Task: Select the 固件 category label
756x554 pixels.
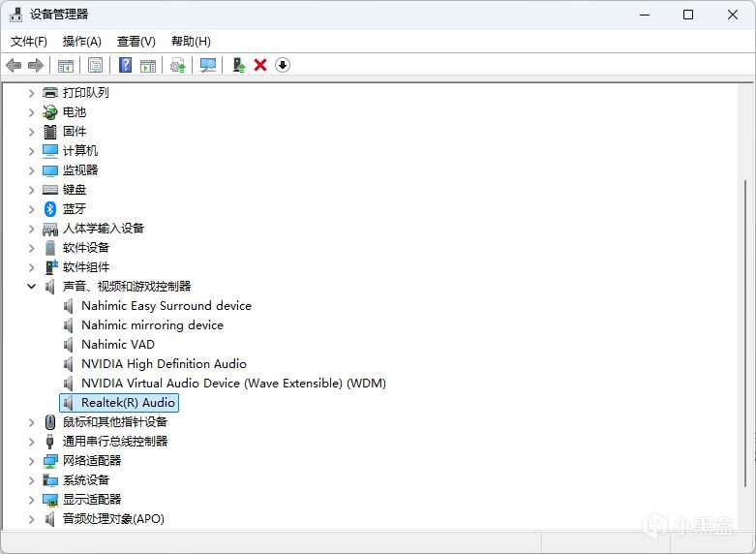Action: tap(75, 132)
